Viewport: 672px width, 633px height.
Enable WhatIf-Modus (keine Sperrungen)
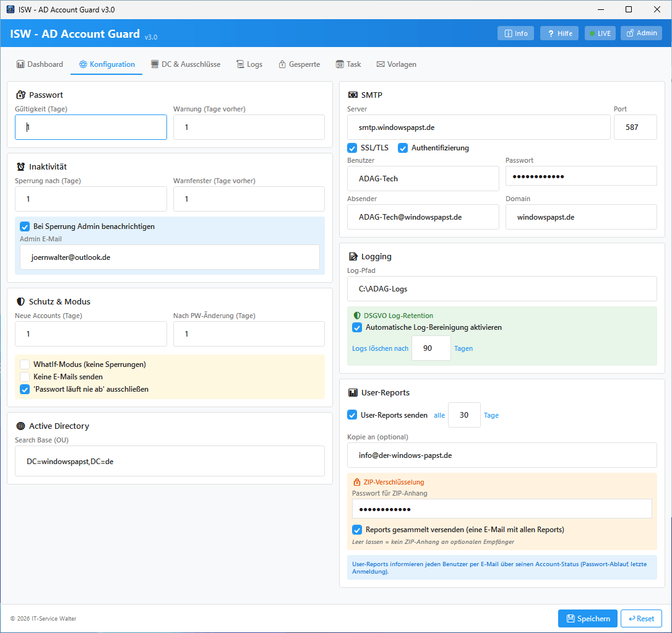tap(25, 364)
